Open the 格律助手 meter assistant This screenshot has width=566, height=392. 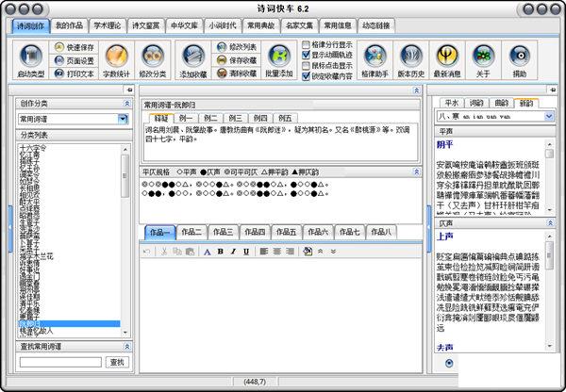point(375,60)
